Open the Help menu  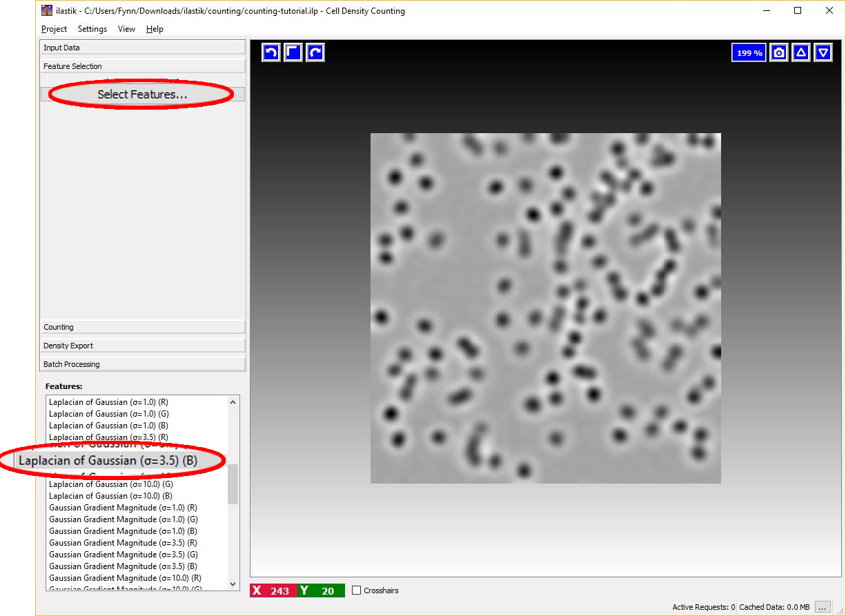click(155, 29)
